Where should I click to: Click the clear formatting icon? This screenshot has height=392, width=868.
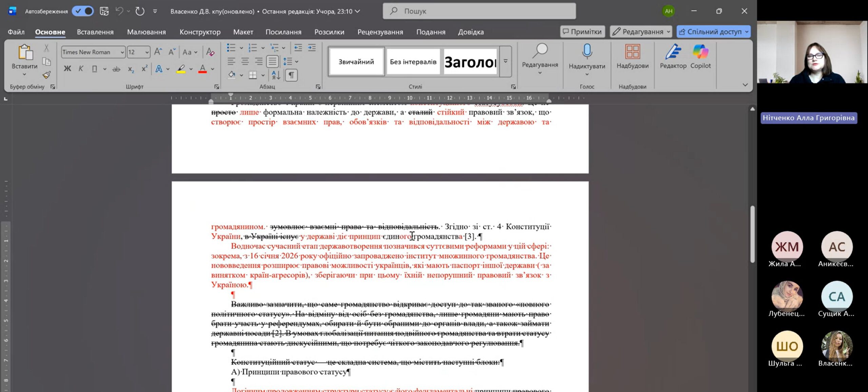(x=210, y=52)
